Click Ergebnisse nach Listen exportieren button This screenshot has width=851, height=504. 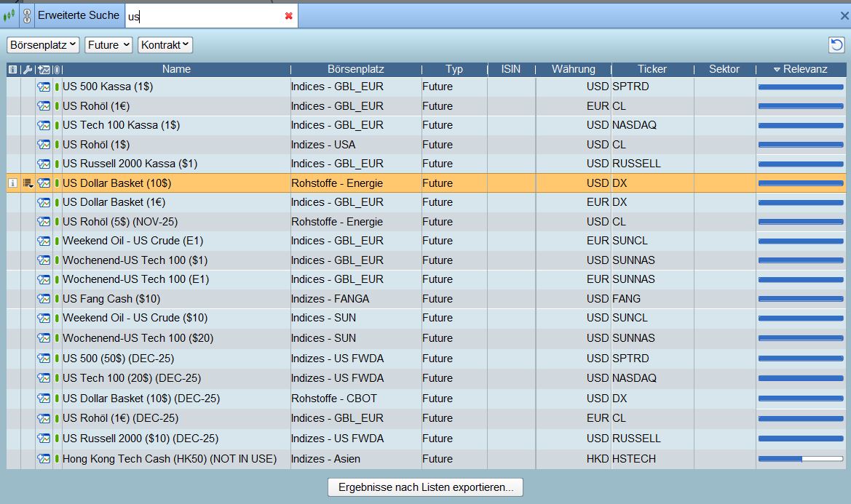coord(425,487)
